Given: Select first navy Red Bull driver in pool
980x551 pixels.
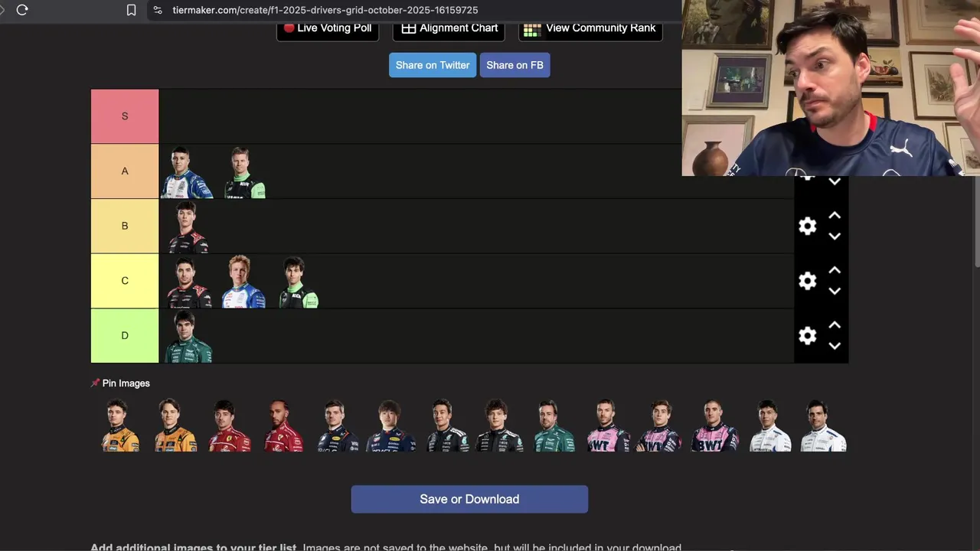Looking at the screenshot, I should click(338, 425).
